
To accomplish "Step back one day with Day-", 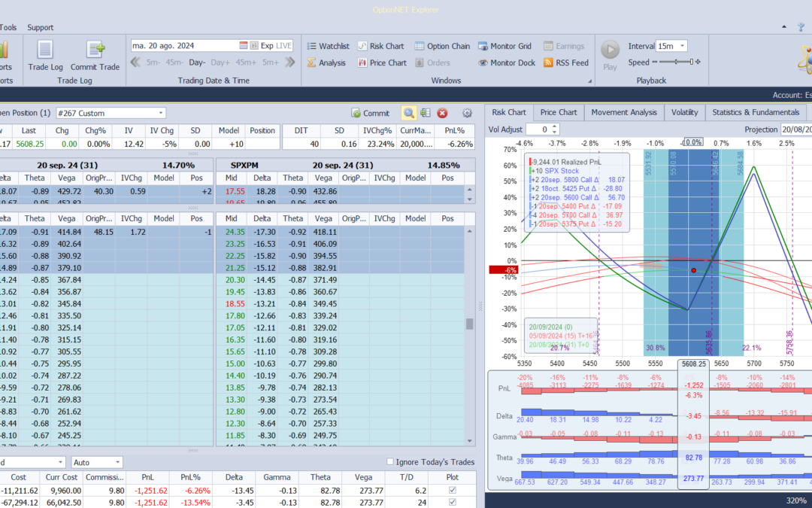I will click(197, 62).
